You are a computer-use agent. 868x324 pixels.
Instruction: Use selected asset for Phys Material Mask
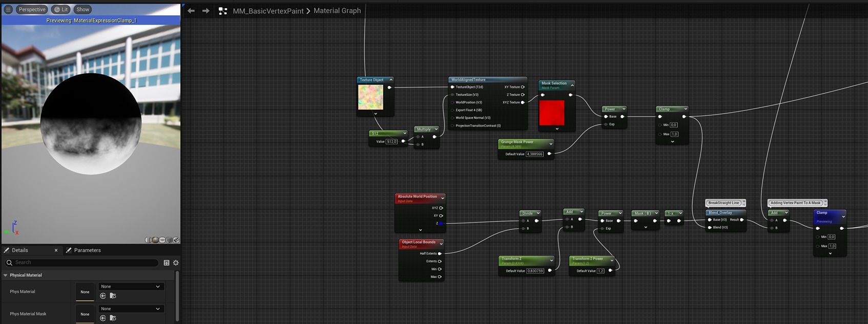[103, 318]
